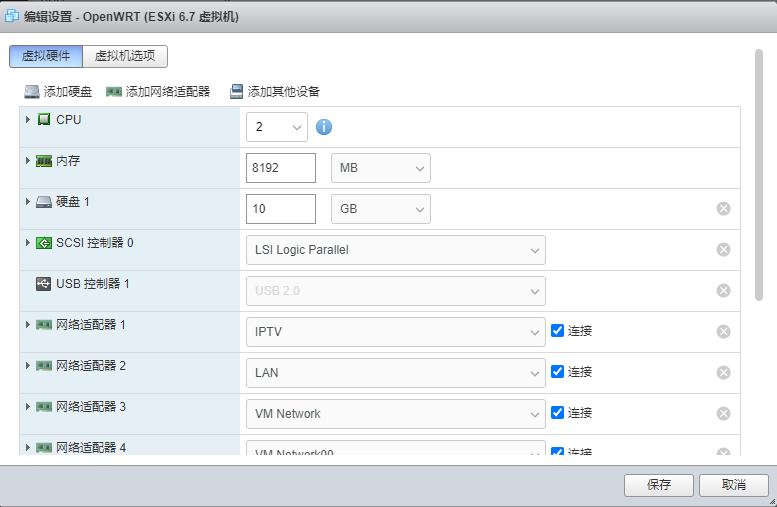Click 添加网络适配器 button
Image resolution: width=777 pixels, height=507 pixels.
coord(158,92)
